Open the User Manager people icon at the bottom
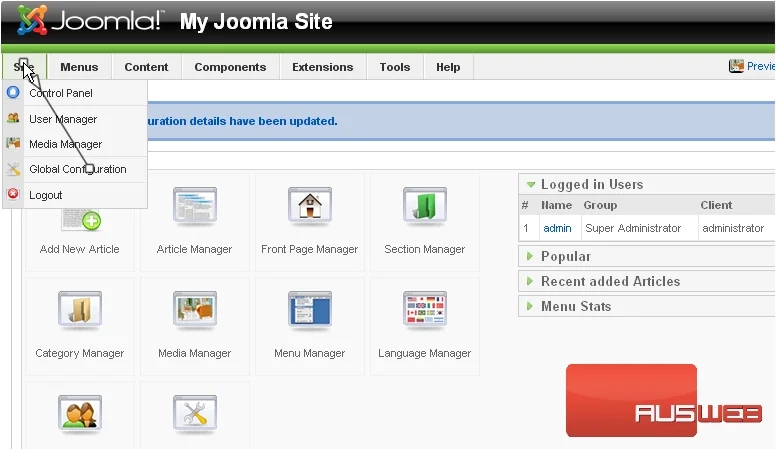The height and width of the screenshot is (450, 776). (80, 412)
